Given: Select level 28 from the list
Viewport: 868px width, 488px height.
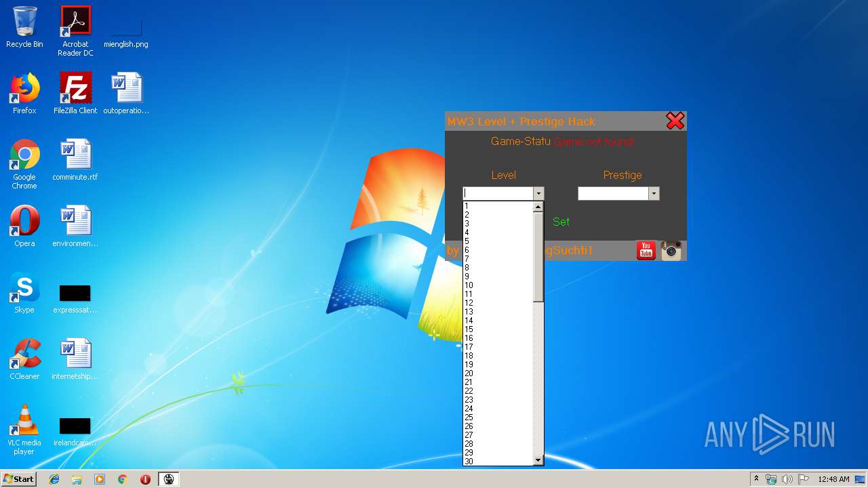Looking at the screenshot, I should point(498,444).
